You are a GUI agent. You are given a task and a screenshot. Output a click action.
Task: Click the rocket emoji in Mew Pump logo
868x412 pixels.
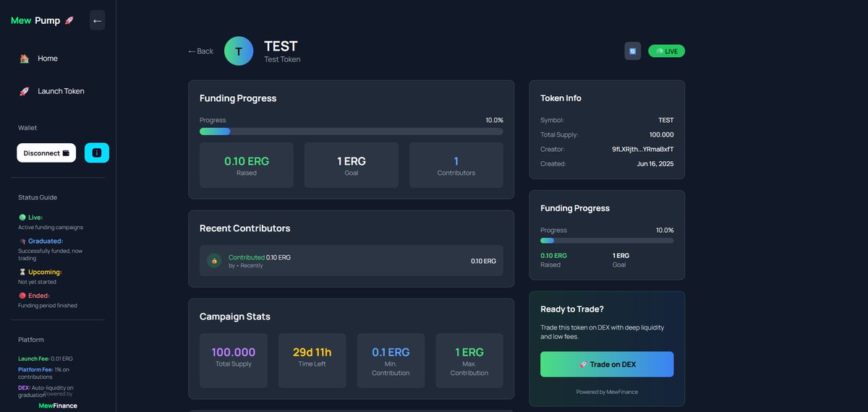69,21
